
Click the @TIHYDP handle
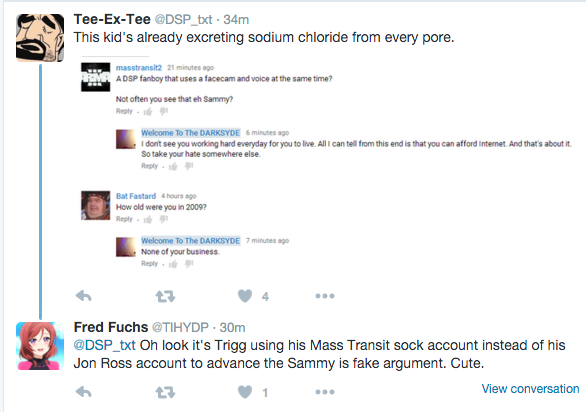180,328
